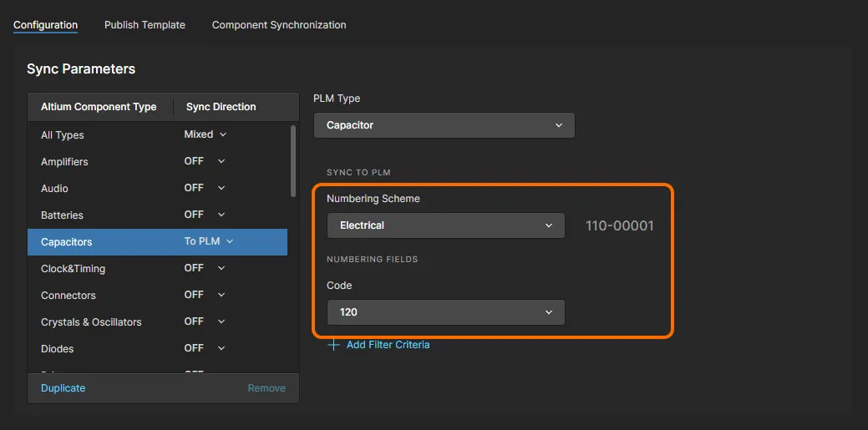Select the Configuration tab
Screen dimensions: 868x430
pyautogui.click(x=45, y=25)
